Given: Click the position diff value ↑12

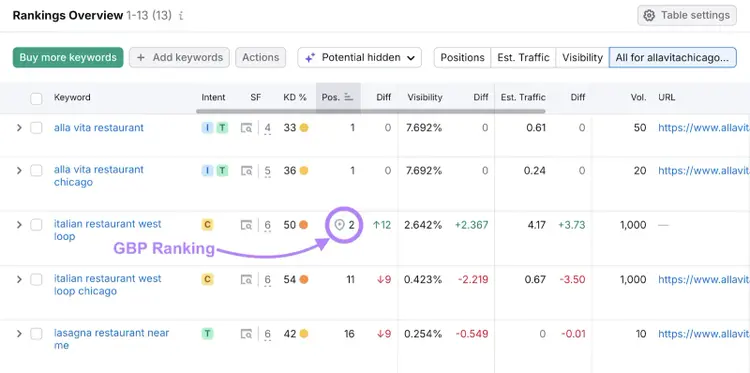Looking at the screenshot, I should click(x=382, y=225).
